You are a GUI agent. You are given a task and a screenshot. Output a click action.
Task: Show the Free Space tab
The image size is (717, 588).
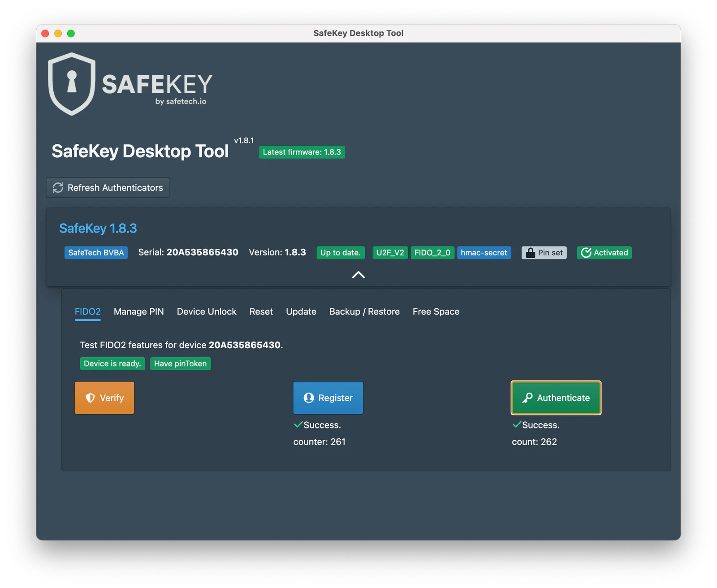point(436,311)
